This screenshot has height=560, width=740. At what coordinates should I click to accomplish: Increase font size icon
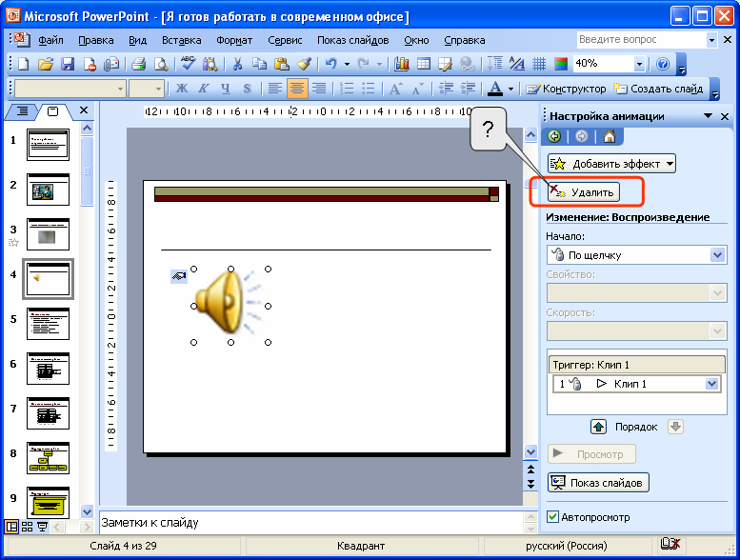[x=396, y=89]
